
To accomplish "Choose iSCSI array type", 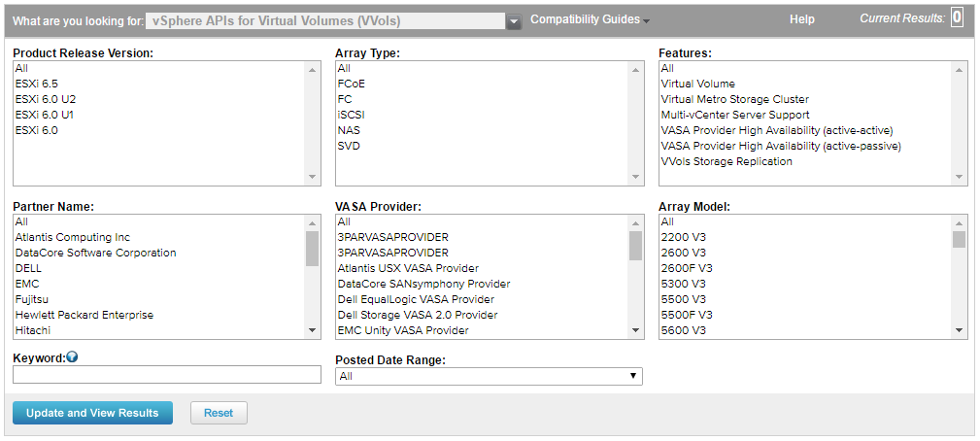I will [482, 115].
